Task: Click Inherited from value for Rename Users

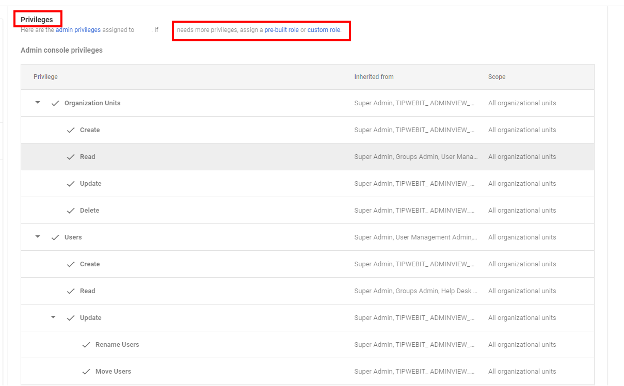Action: pos(415,345)
